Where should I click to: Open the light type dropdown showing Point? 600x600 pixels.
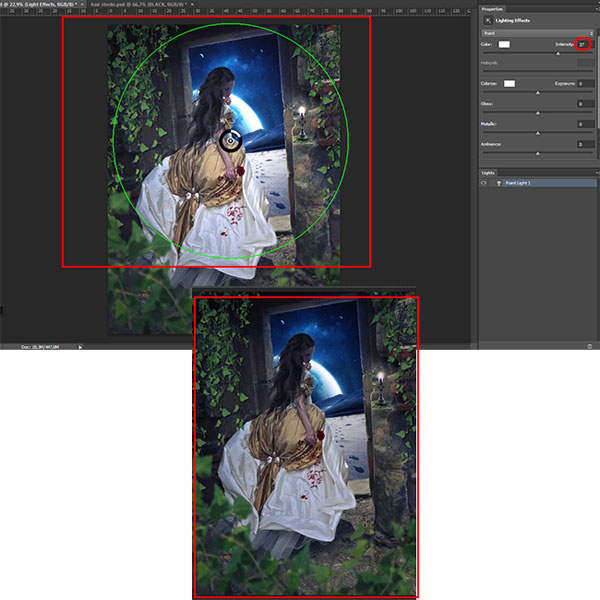(x=537, y=33)
